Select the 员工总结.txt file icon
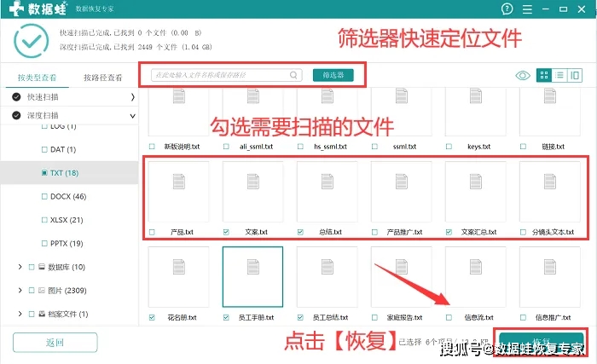597x364 pixels. pos(327,267)
